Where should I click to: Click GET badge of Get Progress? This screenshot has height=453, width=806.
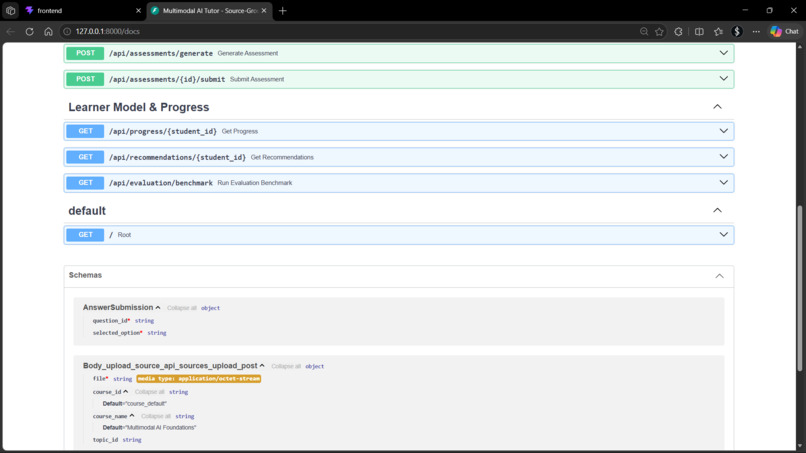point(85,131)
